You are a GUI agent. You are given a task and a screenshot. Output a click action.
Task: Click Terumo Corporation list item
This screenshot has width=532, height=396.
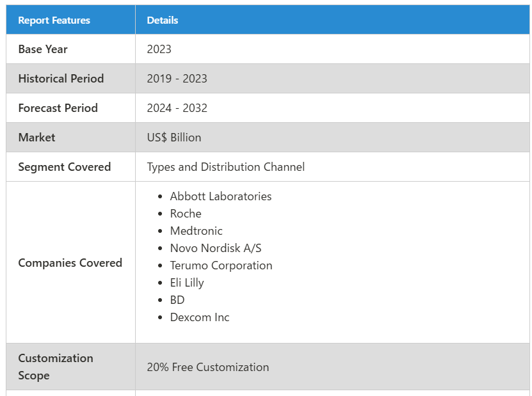pyautogui.click(x=222, y=265)
